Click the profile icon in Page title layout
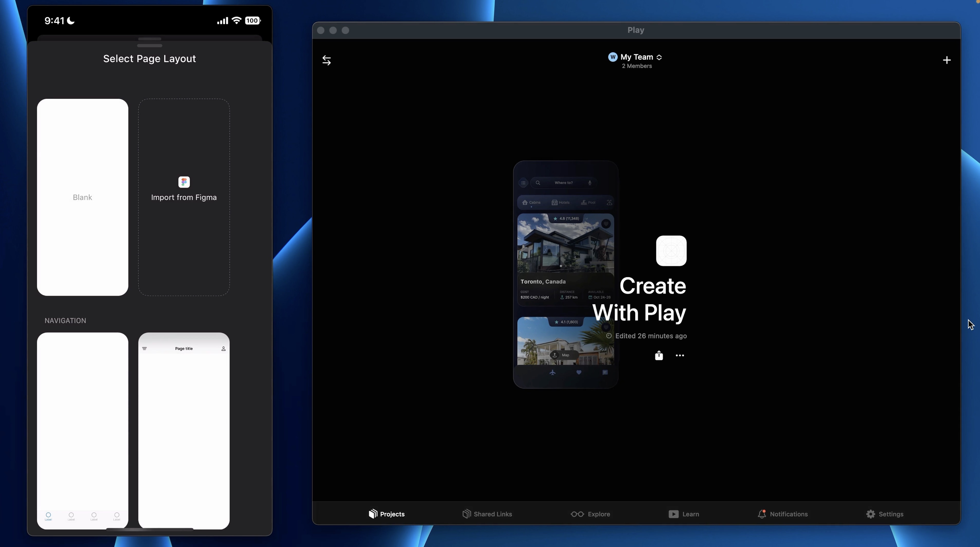This screenshot has height=547, width=980. click(223, 349)
